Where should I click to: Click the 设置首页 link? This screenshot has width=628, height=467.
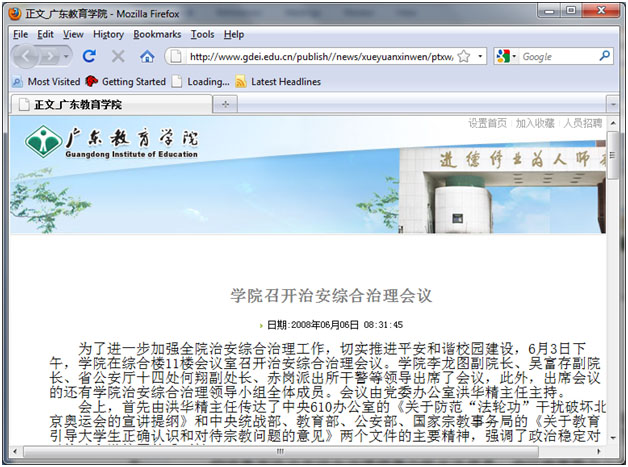click(x=487, y=123)
